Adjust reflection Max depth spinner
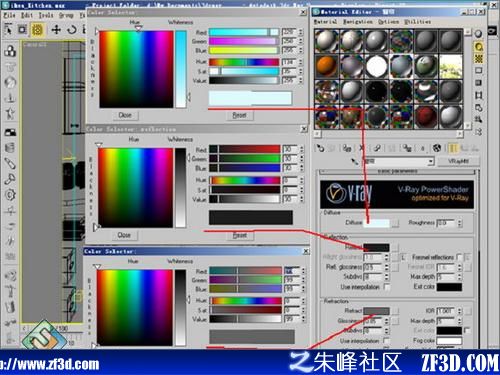500x375 pixels. click(x=460, y=277)
